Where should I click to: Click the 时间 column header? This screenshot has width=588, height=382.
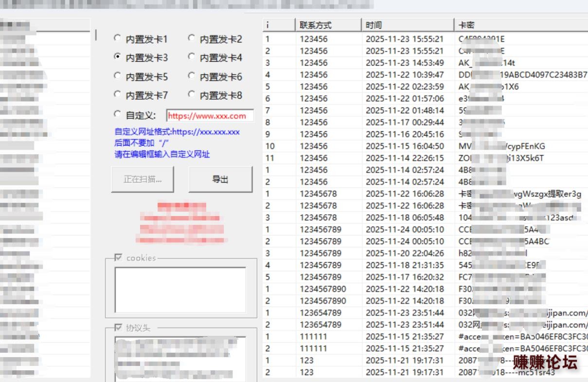(408, 25)
